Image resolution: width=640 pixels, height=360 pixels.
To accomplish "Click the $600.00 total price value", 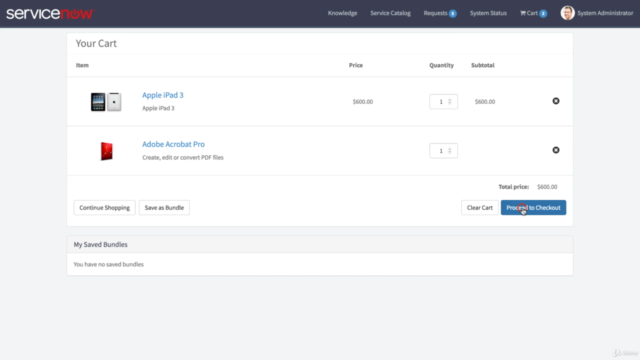I will click(547, 187).
